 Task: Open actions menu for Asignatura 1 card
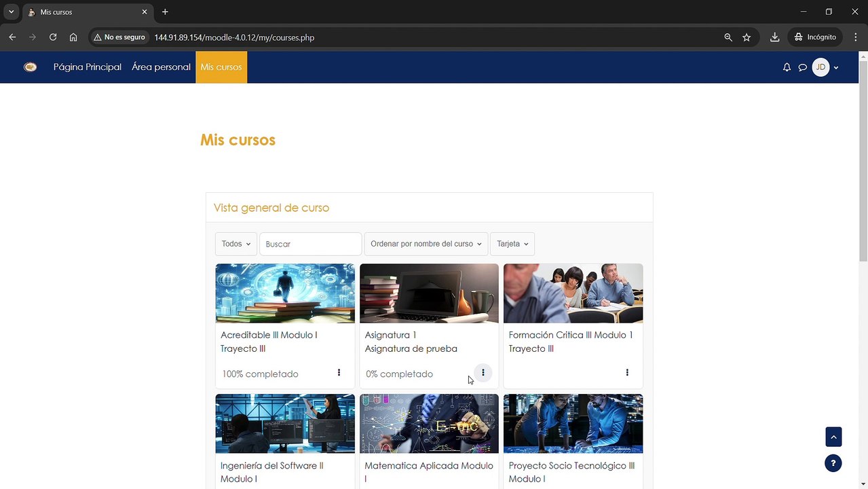click(483, 372)
